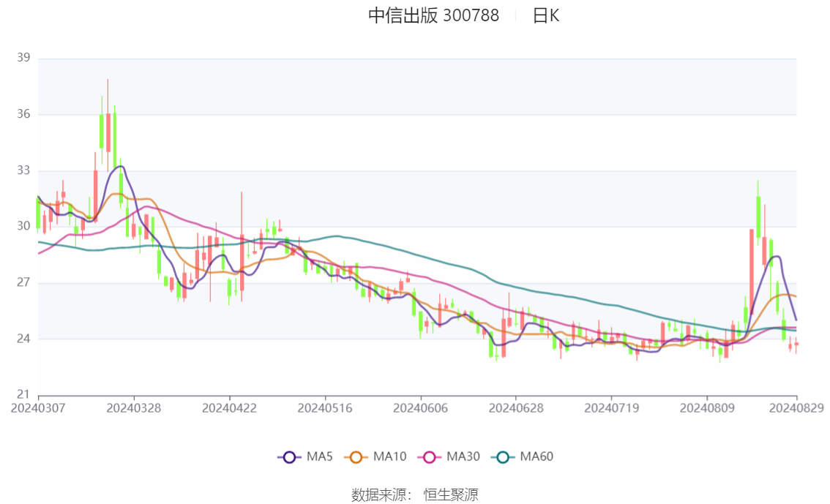Click the tallest candlestick peaking near 38
Viewport: 830px width, 504px height.
pyautogui.click(x=108, y=132)
